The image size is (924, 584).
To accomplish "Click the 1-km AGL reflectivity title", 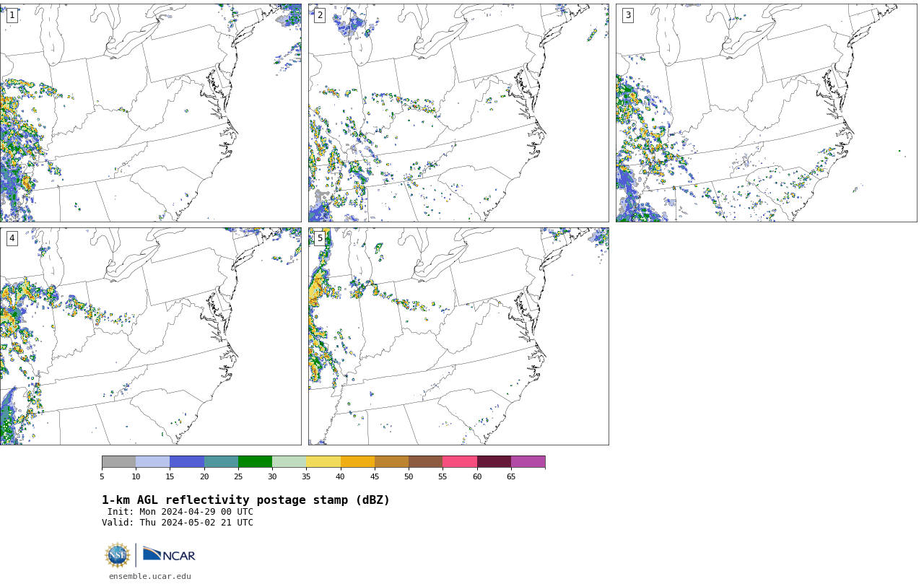I will (x=245, y=500).
